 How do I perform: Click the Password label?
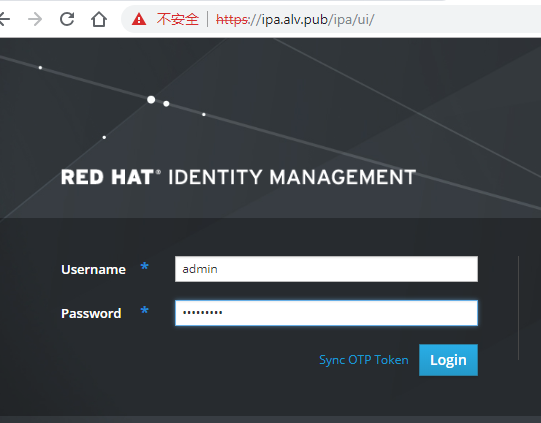pyautogui.click(x=91, y=313)
